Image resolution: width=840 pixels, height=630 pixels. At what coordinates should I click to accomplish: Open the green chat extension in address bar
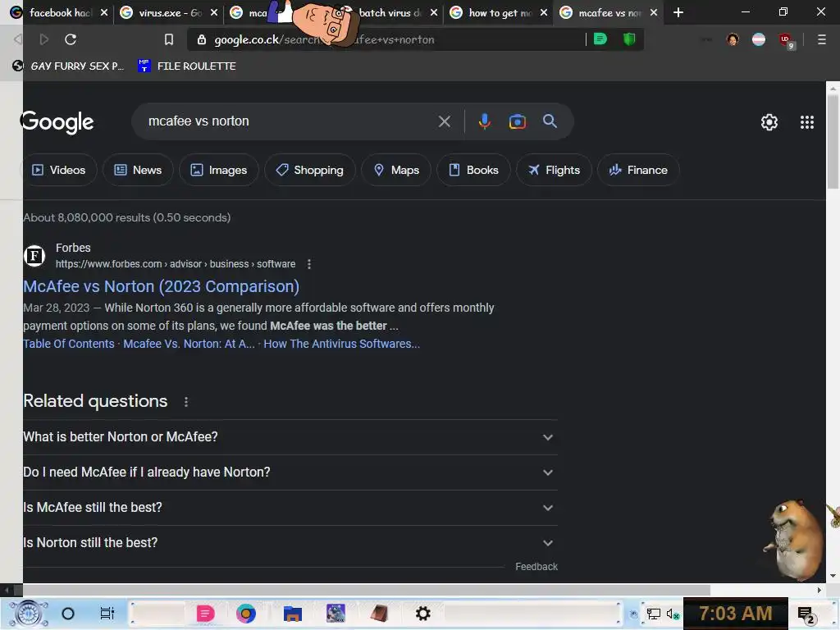click(x=600, y=39)
